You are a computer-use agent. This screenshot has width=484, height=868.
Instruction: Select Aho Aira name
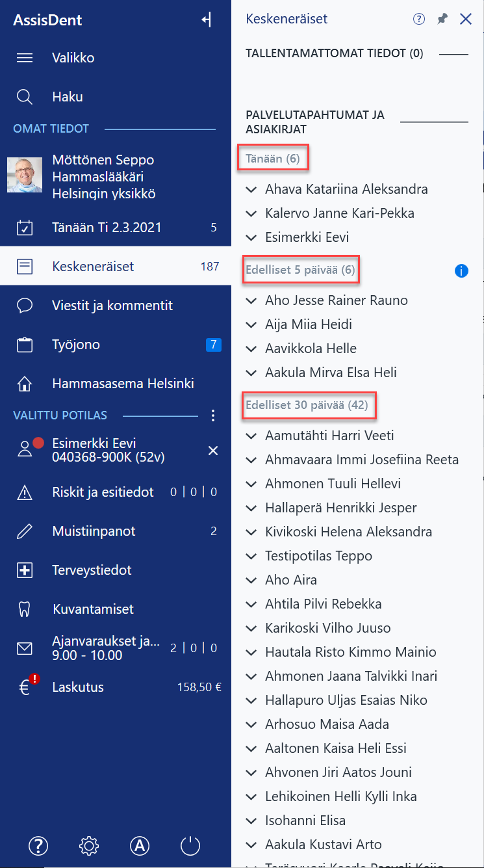[291, 580]
